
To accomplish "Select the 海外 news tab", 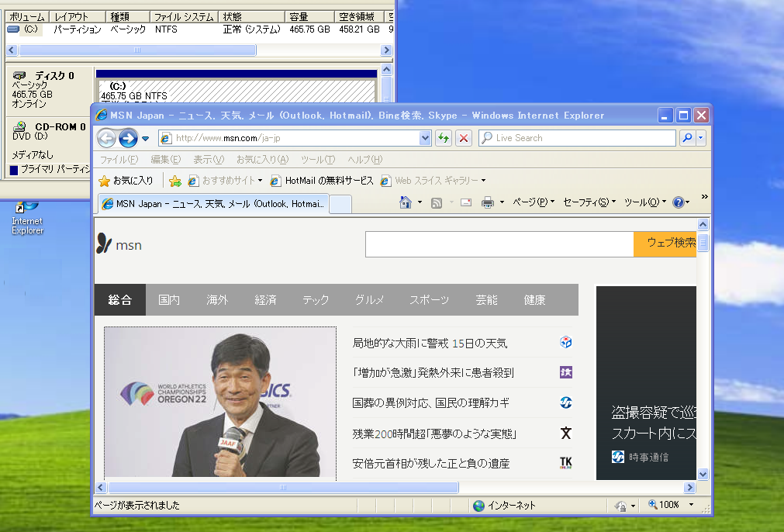I will point(217,299).
